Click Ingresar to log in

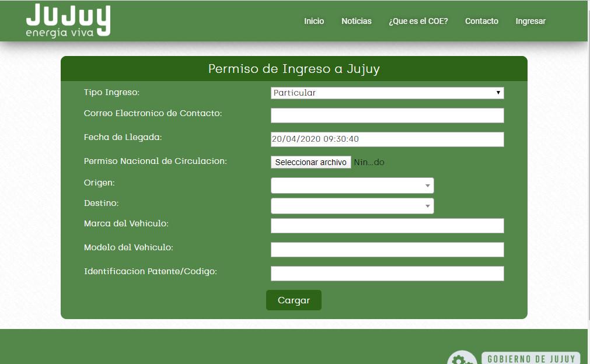[530, 21]
